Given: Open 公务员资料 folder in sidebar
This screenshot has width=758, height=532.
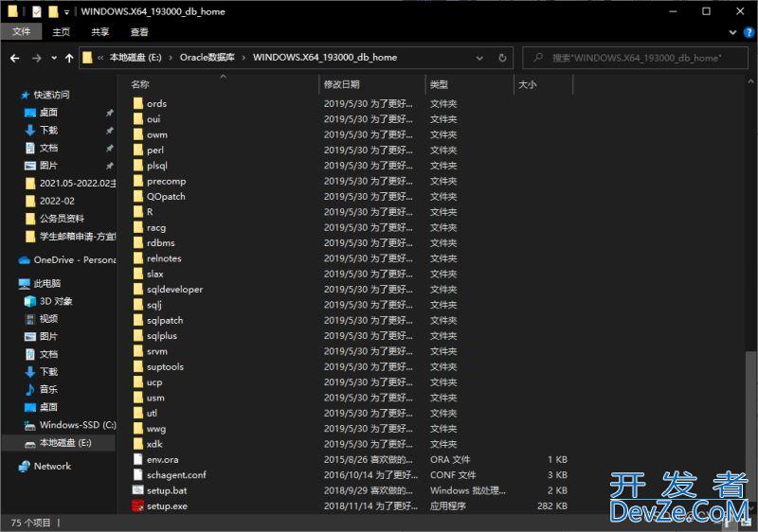Looking at the screenshot, I should [x=62, y=219].
